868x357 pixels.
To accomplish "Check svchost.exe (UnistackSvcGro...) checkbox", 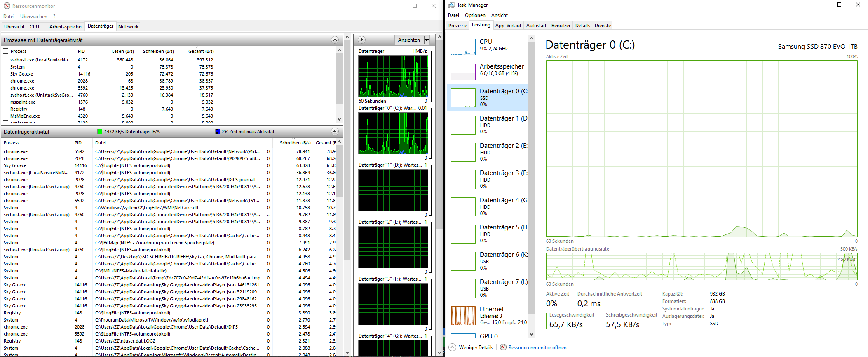I will pos(6,95).
